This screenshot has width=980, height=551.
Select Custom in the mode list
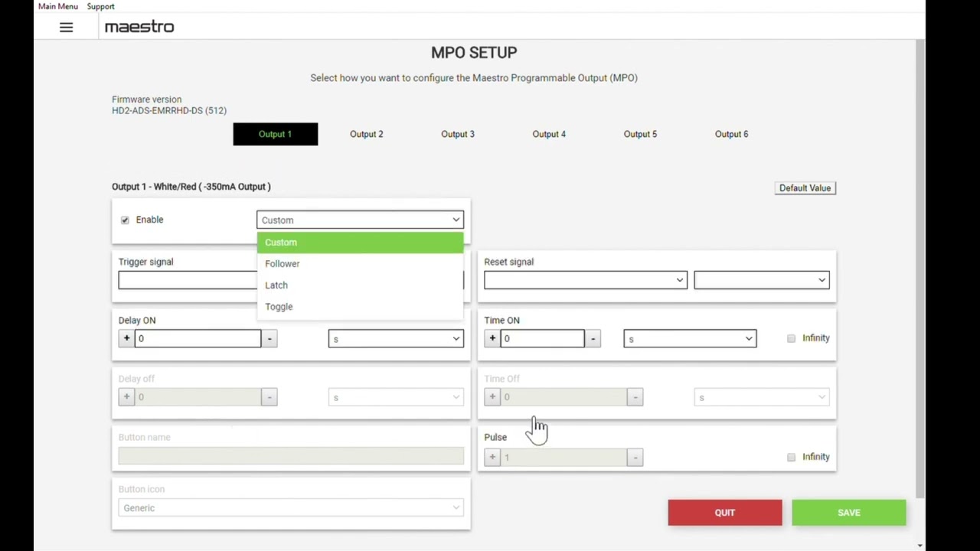[x=360, y=242]
